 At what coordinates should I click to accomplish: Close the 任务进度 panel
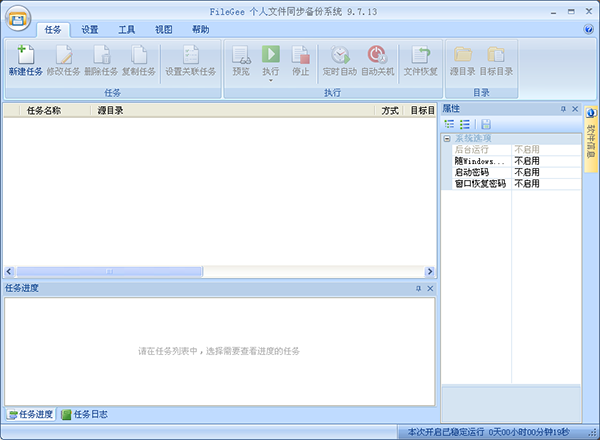[x=430, y=288]
